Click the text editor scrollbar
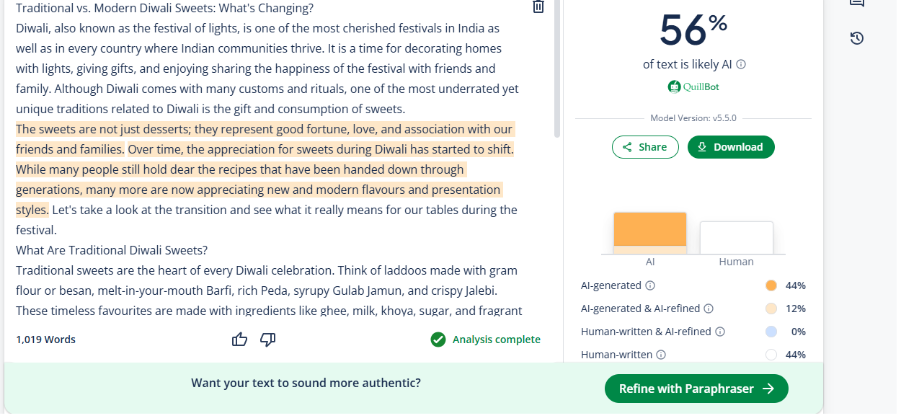 pyautogui.click(x=556, y=69)
